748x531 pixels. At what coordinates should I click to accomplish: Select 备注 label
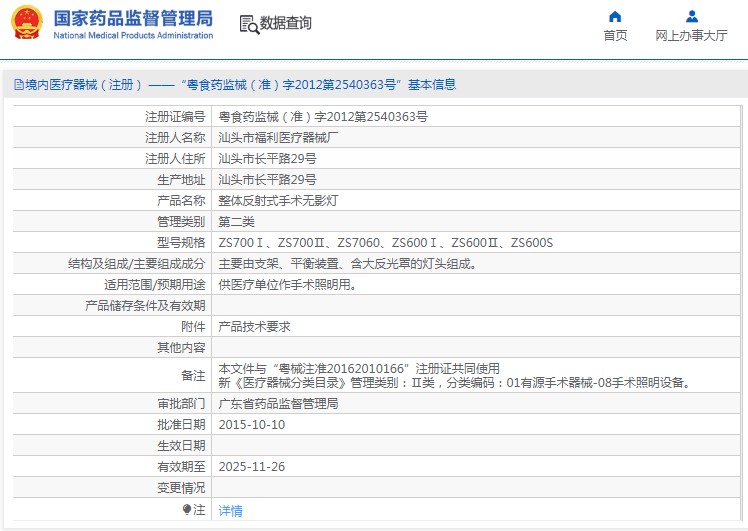pos(193,376)
